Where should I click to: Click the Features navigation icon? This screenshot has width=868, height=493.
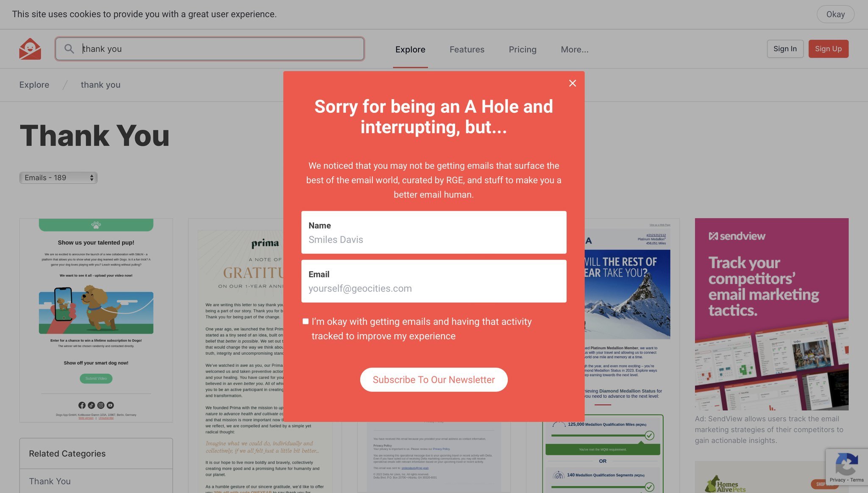467,49
